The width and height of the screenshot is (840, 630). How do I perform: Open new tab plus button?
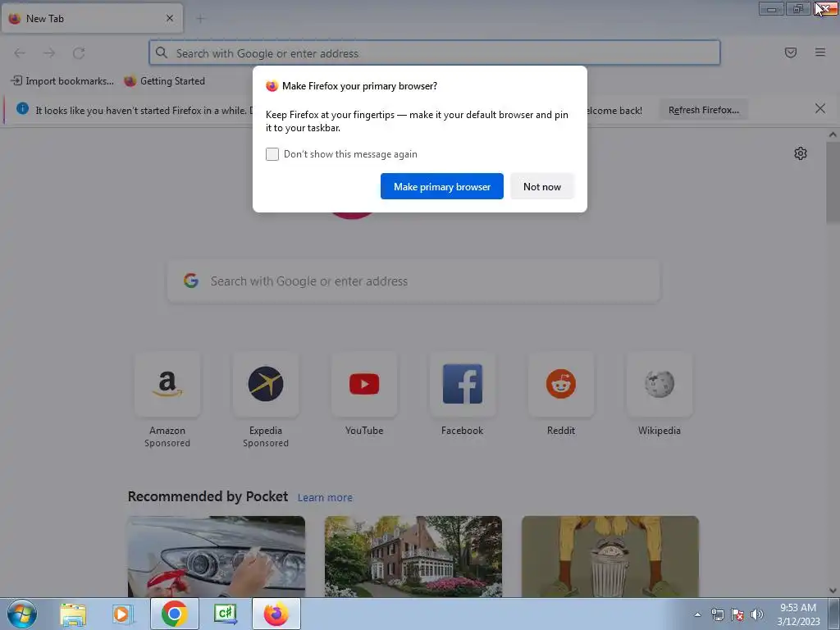point(200,19)
